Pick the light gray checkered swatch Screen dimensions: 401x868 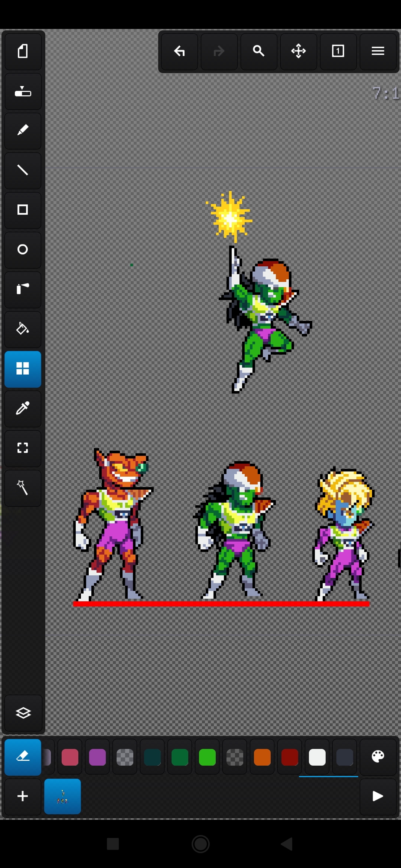(x=125, y=757)
